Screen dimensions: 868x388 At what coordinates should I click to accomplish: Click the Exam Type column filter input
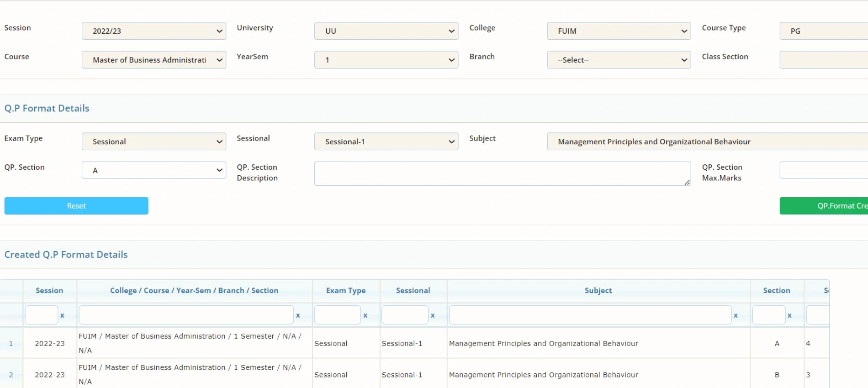338,315
